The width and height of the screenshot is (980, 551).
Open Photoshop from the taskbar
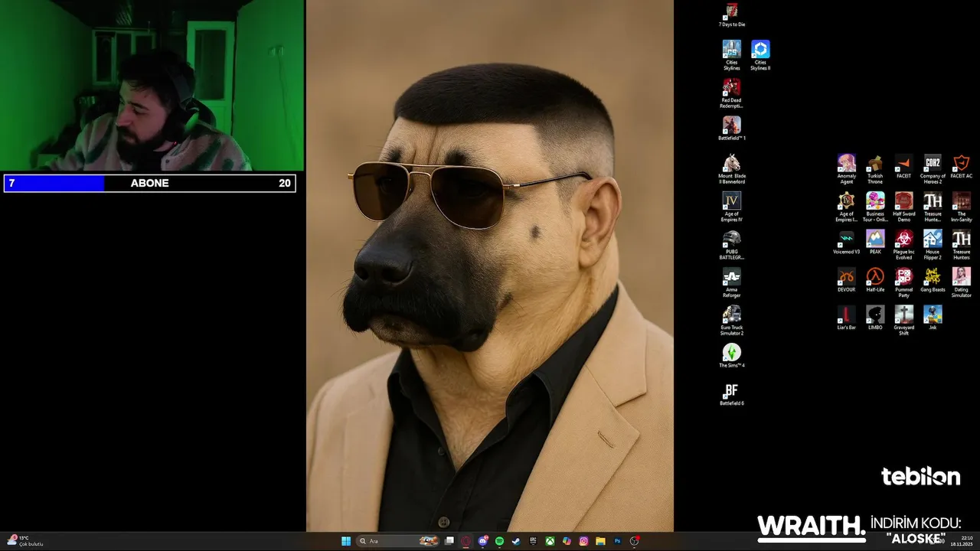[617, 541]
